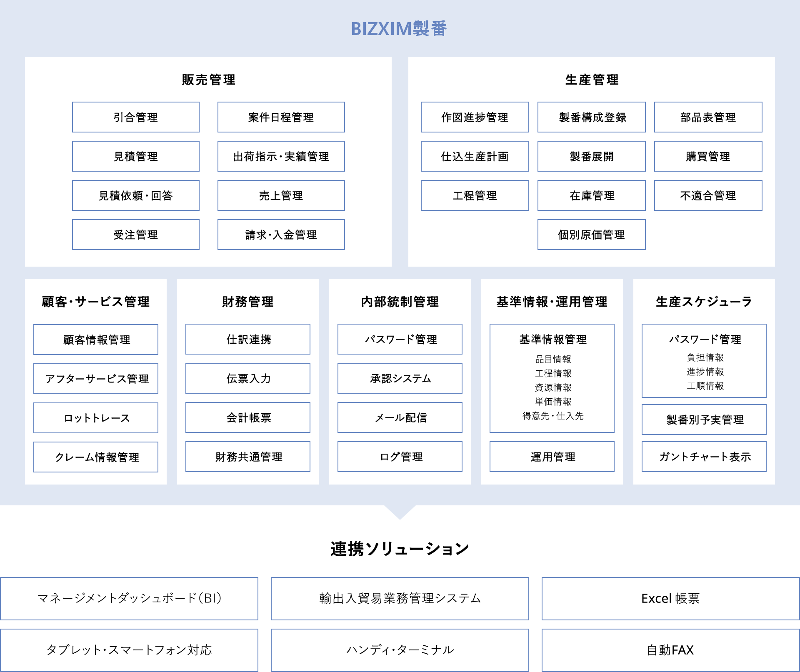Click the 工程管理 box

[x=475, y=195]
